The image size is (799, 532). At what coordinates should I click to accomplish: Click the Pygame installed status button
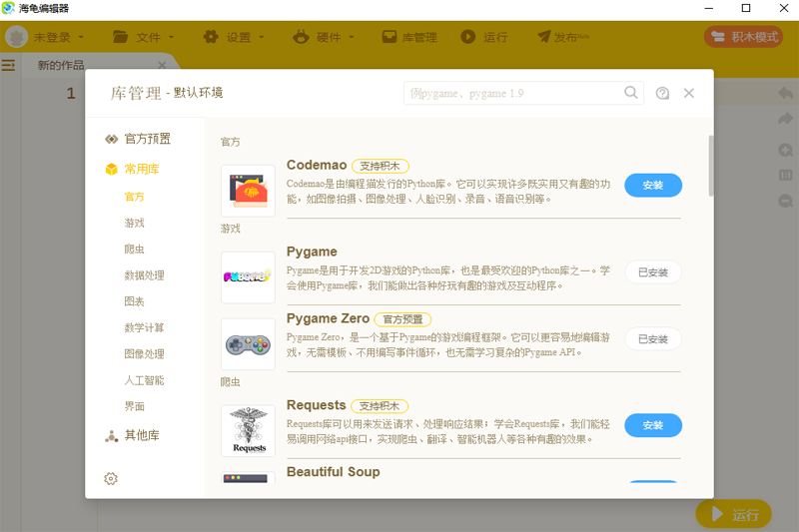click(x=652, y=272)
